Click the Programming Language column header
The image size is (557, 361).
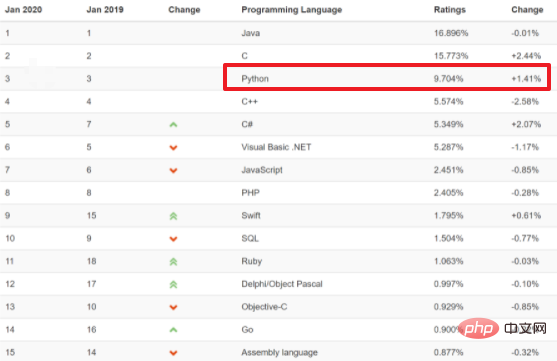tap(292, 10)
